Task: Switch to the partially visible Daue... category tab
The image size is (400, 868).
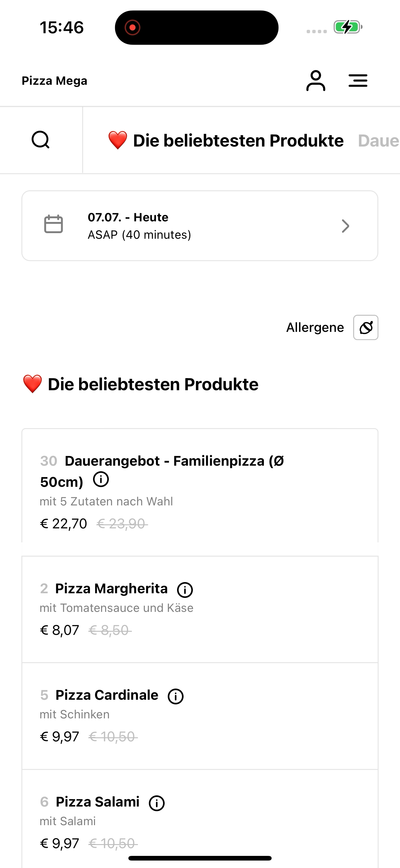Action: (x=379, y=141)
